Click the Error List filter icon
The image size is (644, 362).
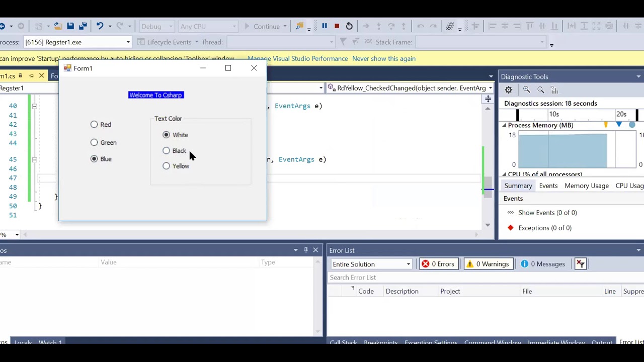click(x=581, y=264)
